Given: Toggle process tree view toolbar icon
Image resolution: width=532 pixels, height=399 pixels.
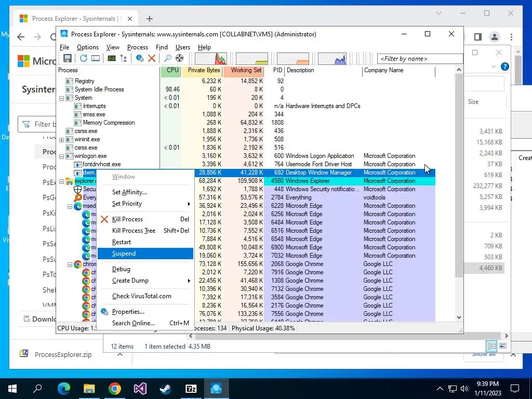Looking at the screenshot, I should [x=124, y=58].
